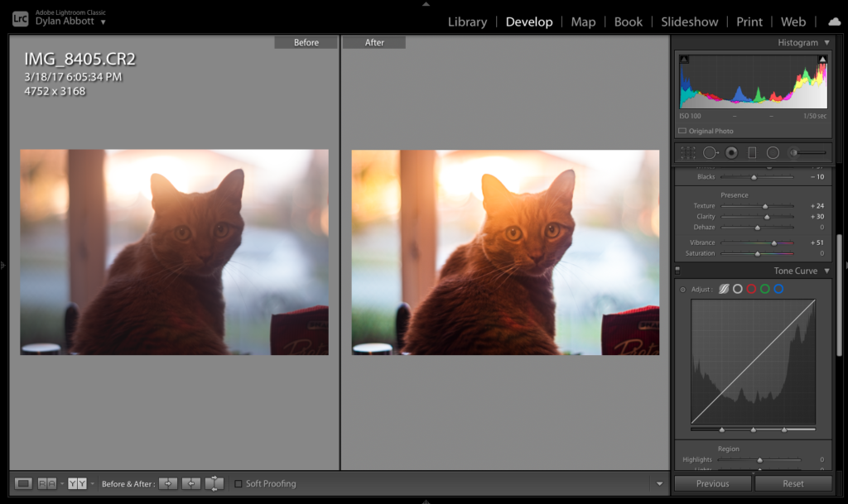Screen dimensions: 848x504
Task: Click the Reset button
Action: (793, 483)
